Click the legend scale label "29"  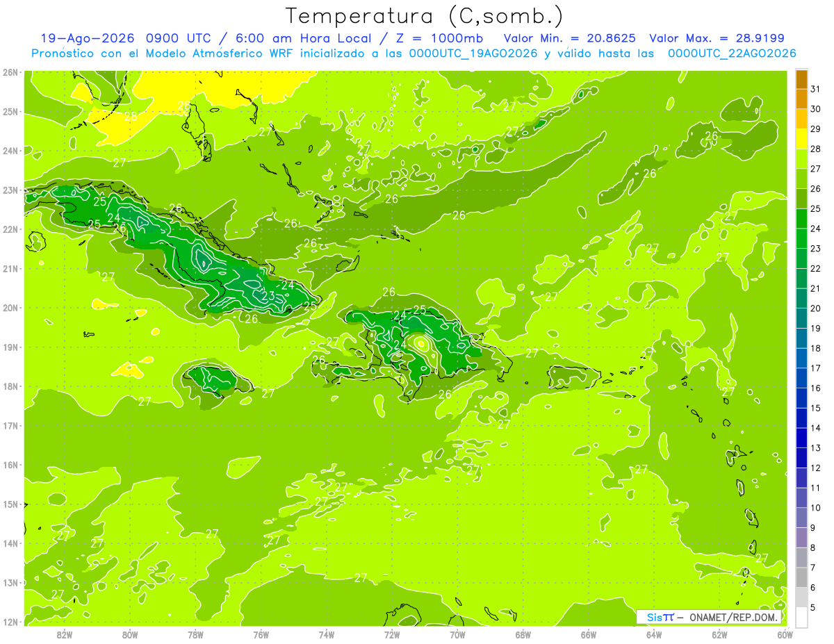816,129
